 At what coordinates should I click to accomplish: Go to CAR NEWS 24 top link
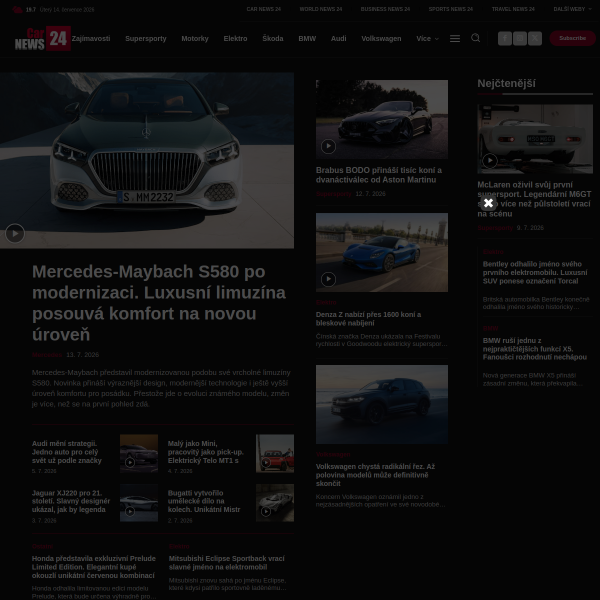coord(264,9)
